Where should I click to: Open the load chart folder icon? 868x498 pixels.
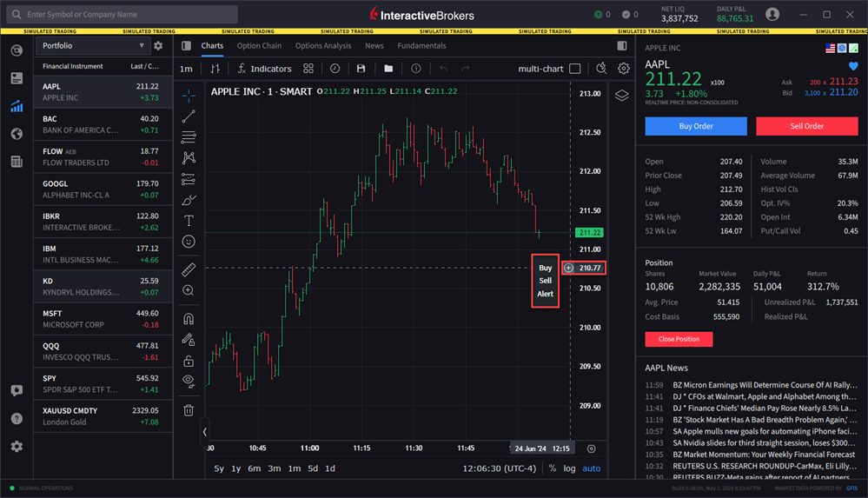pyautogui.click(x=388, y=69)
